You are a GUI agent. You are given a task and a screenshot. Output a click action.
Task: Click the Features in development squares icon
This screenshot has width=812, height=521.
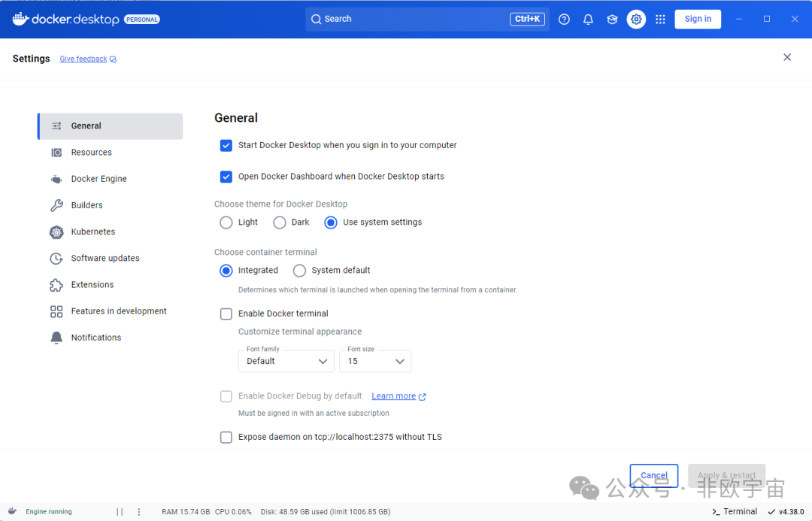tap(56, 311)
